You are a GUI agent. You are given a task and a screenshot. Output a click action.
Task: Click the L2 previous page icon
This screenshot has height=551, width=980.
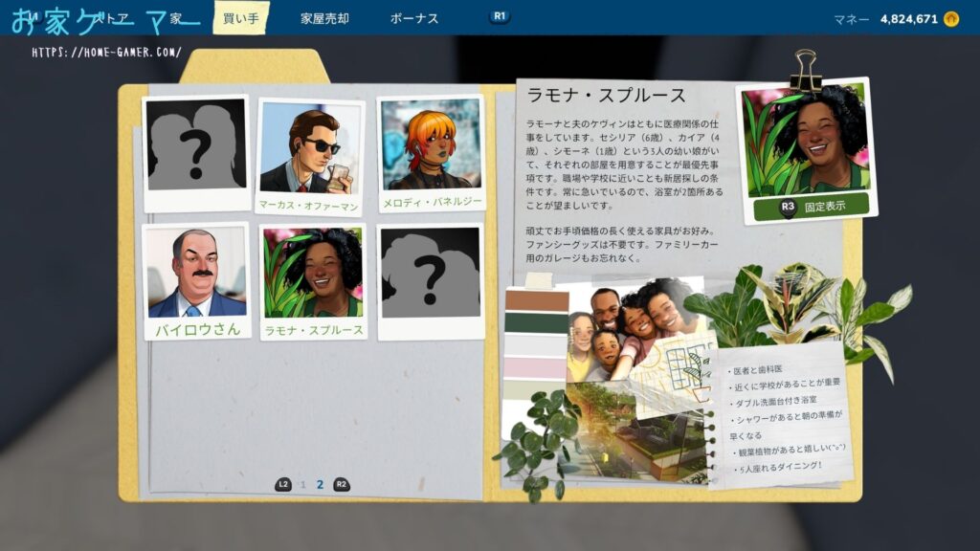283,484
